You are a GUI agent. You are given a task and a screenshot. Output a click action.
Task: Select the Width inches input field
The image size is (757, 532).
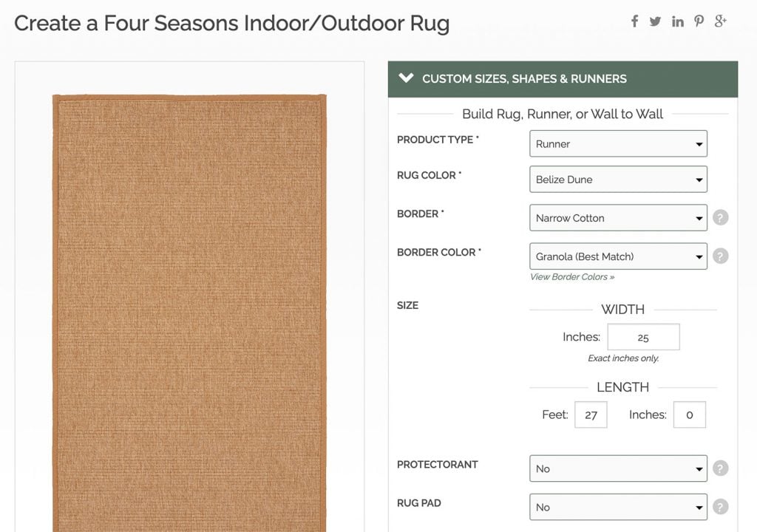coord(643,336)
